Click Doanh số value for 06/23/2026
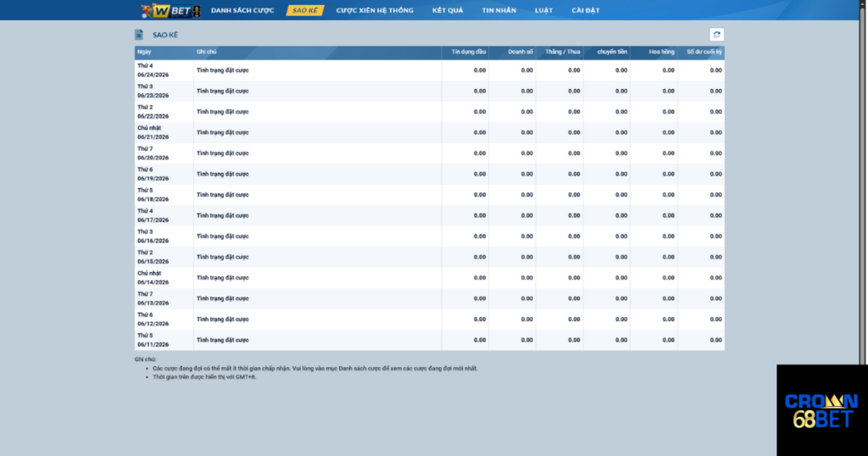 (x=526, y=91)
